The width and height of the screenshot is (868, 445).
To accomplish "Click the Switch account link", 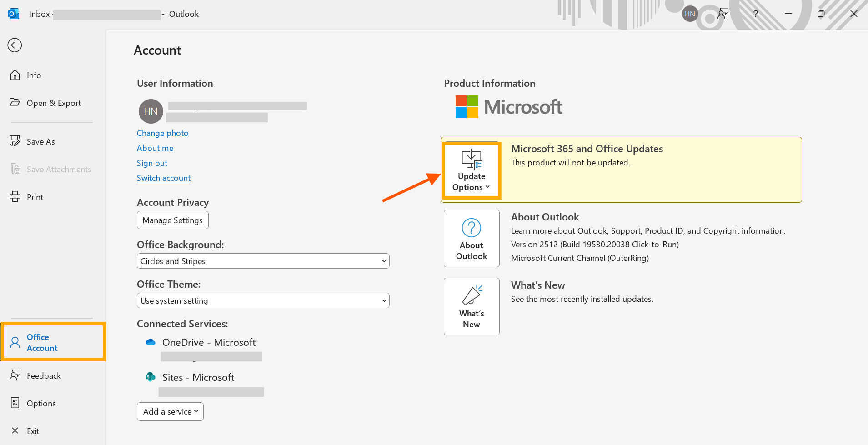I will point(163,178).
